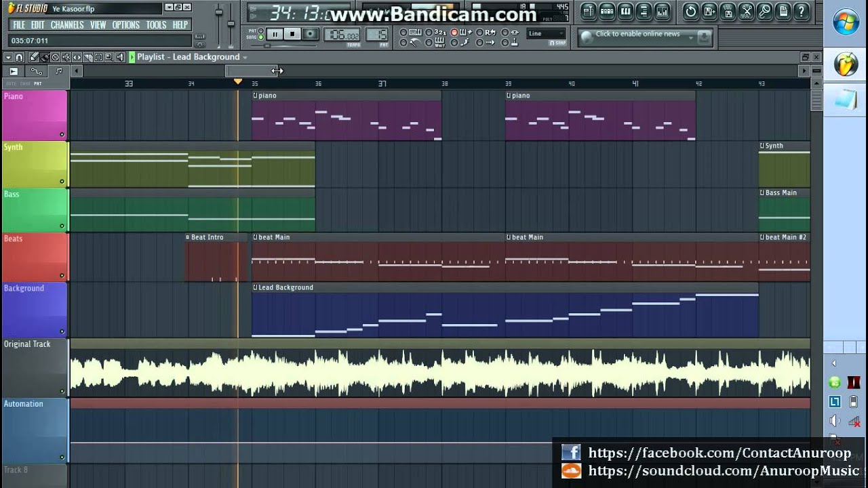Click the Stop button

click(x=292, y=34)
